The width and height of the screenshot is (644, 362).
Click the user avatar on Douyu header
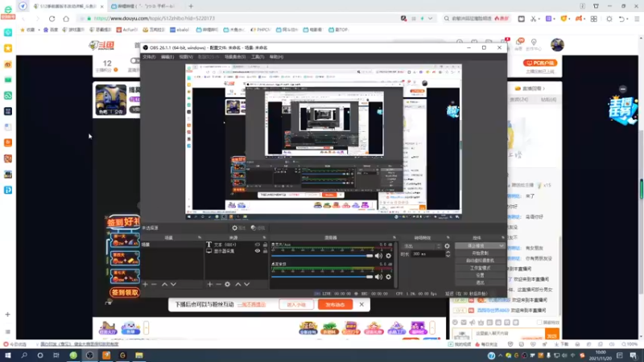point(557,45)
